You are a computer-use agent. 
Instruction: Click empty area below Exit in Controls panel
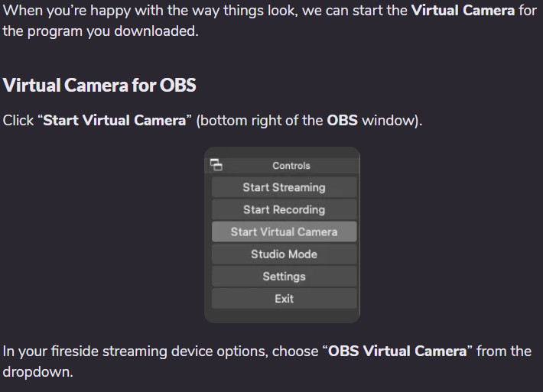(282, 316)
